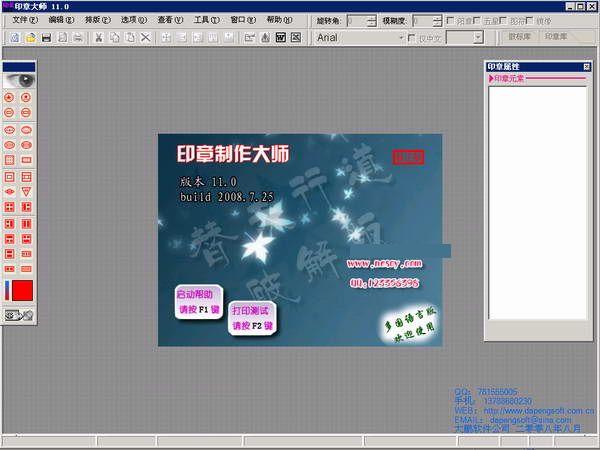Select the nested square seal tool

(10, 177)
